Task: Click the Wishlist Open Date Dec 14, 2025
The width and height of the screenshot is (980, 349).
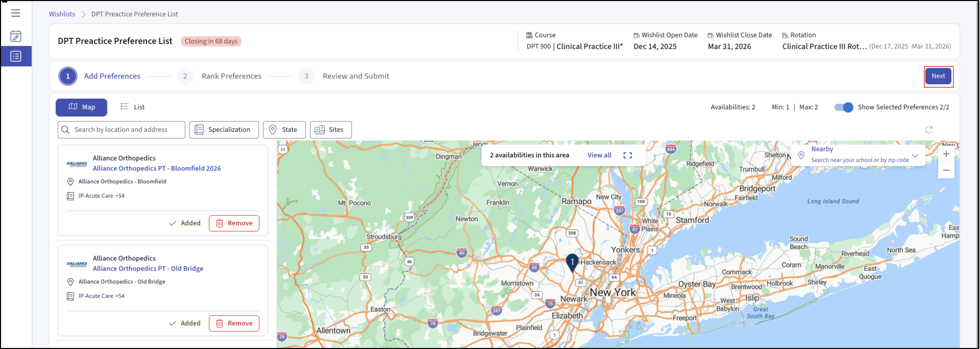Action: coord(655,46)
